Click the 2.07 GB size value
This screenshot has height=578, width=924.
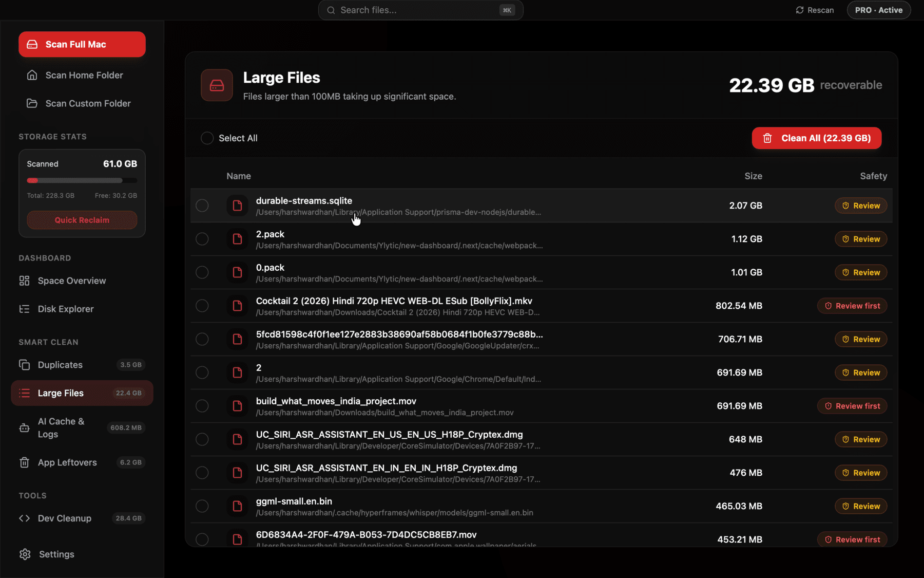(x=745, y=206)
